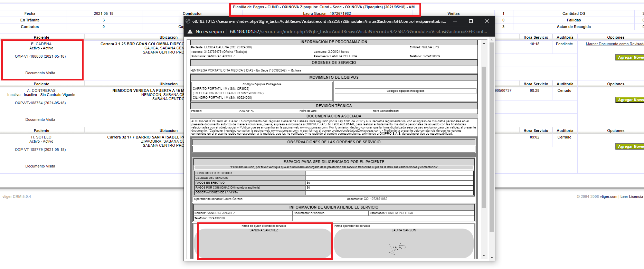Click the scroll down arrow in popup document
The image size is (644, 269).
(x=484, y=256)
